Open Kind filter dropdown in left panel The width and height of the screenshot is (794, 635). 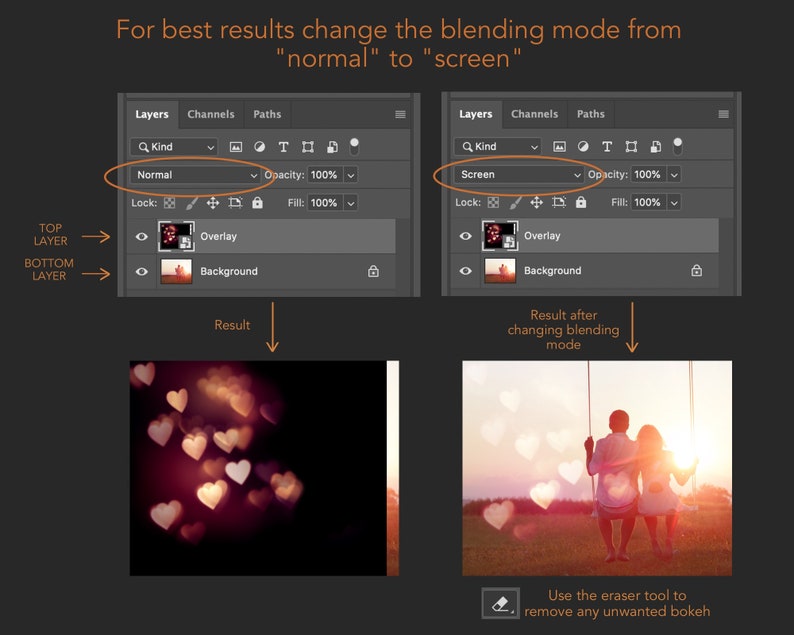tap(174, 147)
